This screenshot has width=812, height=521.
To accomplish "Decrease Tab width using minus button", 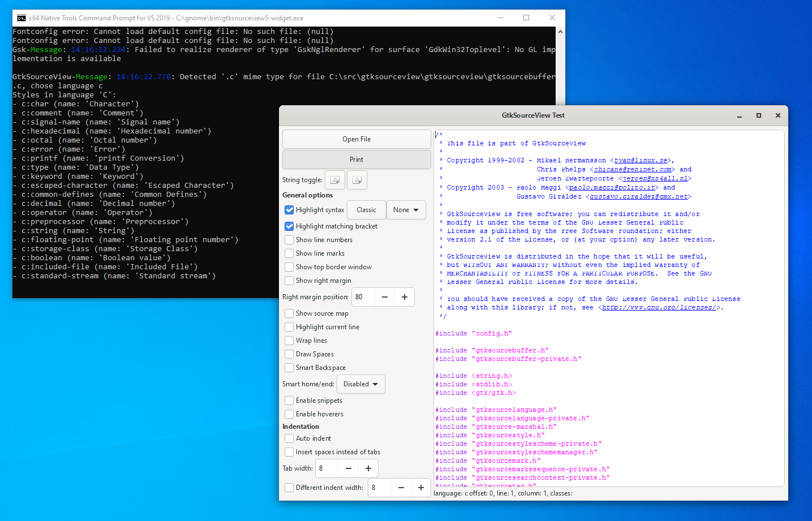I will click(x=349, y=468).
